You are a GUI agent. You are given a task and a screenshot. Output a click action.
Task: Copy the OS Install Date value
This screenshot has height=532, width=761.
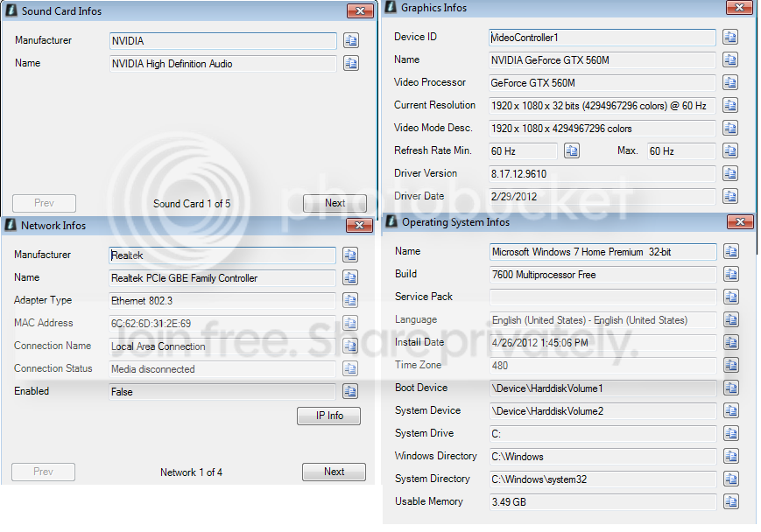[731, 342]
